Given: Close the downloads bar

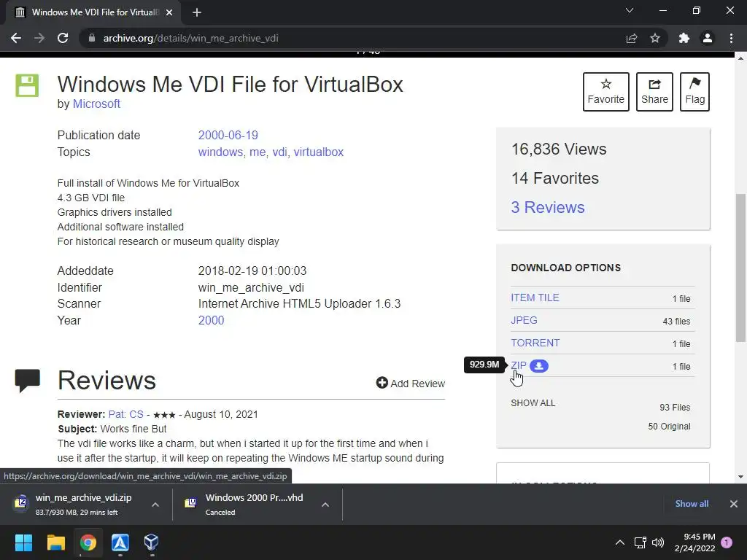Looking at the screenshot, I should point(734,504).
